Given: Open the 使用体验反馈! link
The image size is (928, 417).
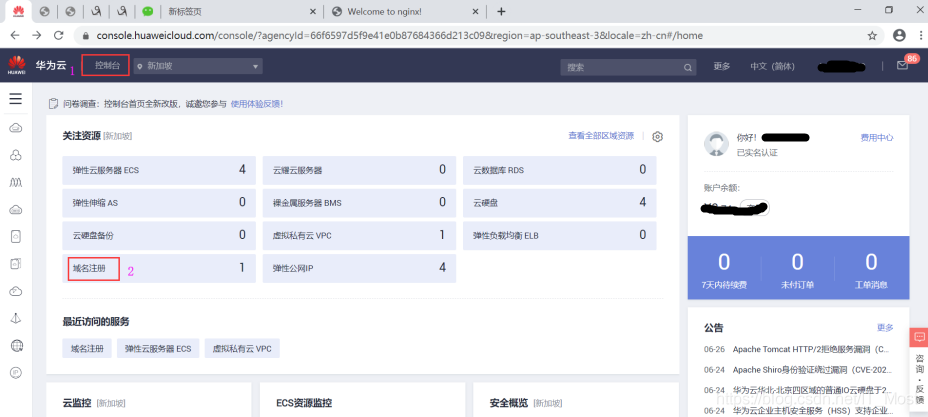Looking at the screenshot, I should [257, 104].
